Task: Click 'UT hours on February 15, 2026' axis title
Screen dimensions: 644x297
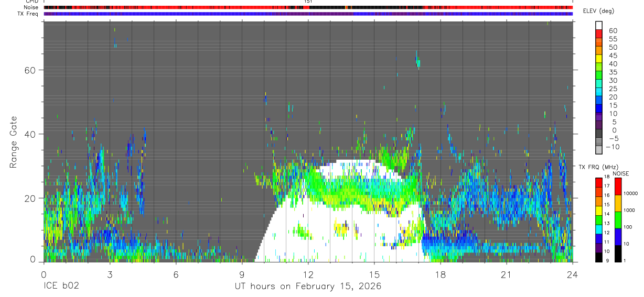Action: (x=308, y=287)
